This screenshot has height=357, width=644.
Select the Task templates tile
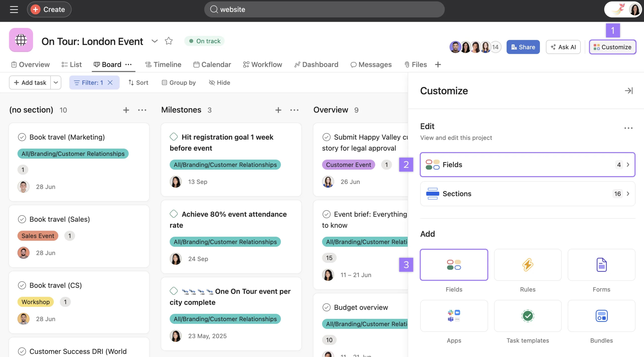pos(528,316)
